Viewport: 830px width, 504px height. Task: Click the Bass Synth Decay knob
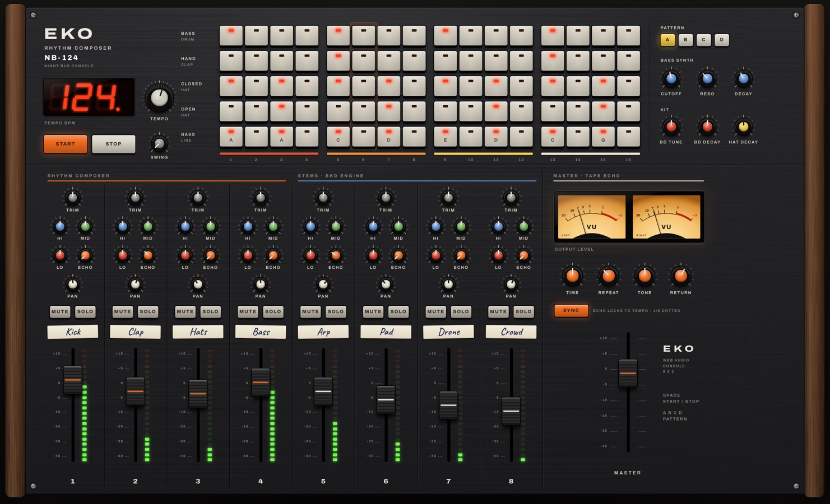[x=743, y=79]
